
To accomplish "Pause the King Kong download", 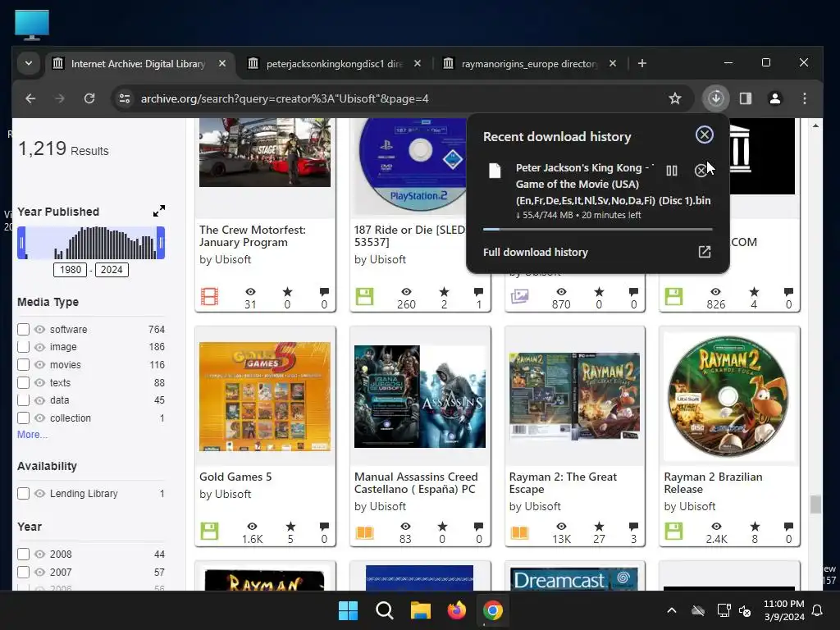I will pos(671,171).
